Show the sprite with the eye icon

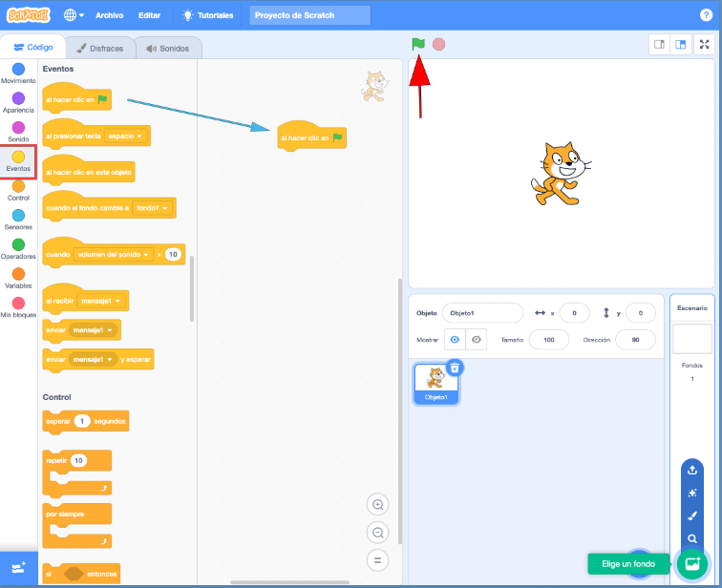coord(455,340)
